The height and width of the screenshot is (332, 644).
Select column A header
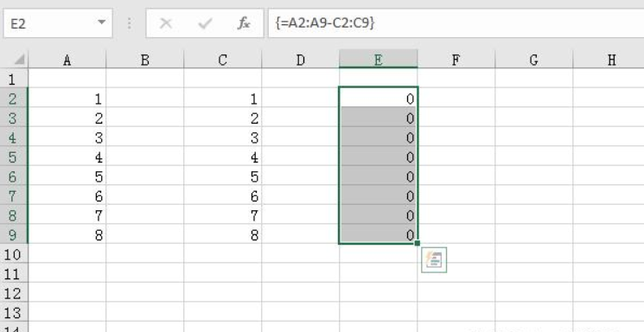[67, 60]
